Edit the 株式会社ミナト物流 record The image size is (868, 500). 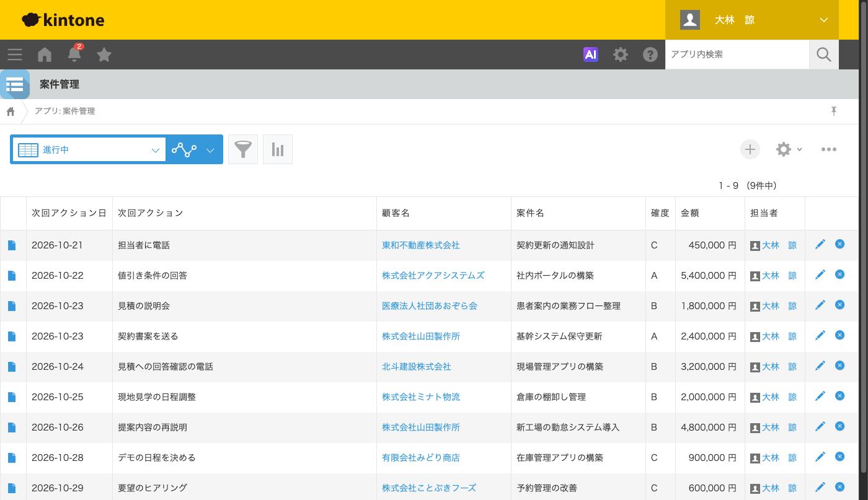click(820, 396)
